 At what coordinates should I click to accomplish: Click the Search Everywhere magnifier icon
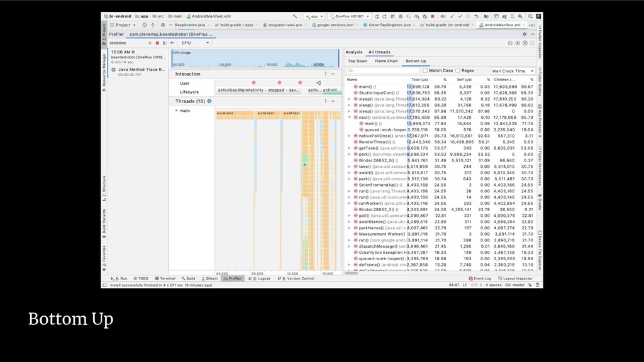(x=530, y=16)
